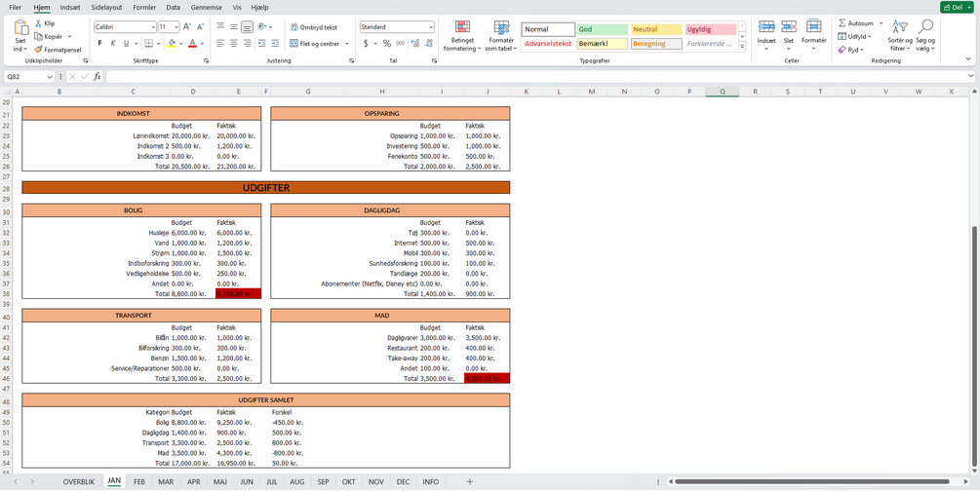980x491 pixels.
Task: Click the Sæt ind paste icon
Action: 21,28
